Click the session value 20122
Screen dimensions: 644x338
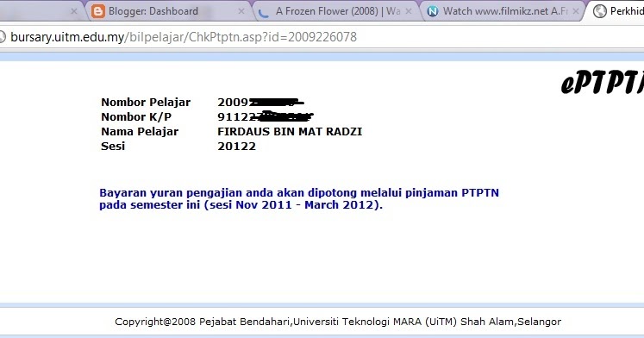pyautogui.click(x=236, y=147)
